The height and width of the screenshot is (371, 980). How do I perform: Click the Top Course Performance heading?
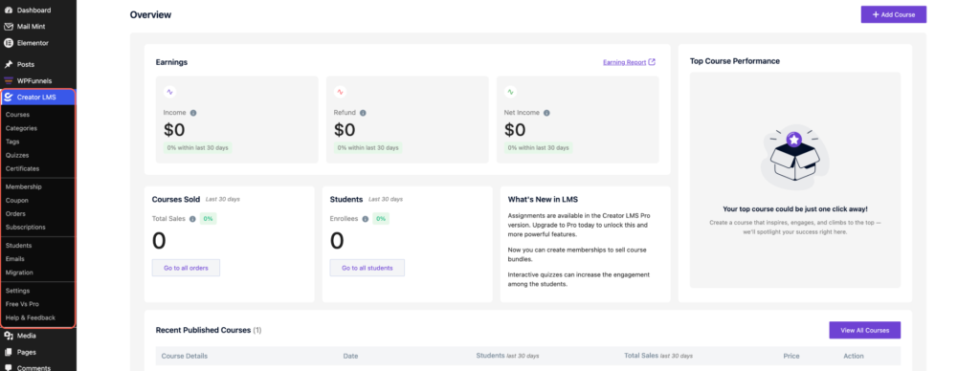tap(734, 61)
